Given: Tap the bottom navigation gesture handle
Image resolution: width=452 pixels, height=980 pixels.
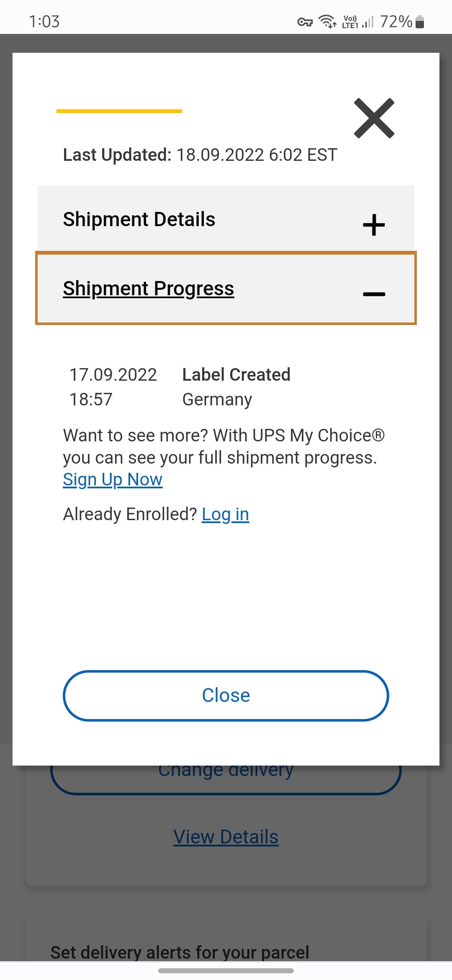Looking at the screenshot, I should (226, 971).
